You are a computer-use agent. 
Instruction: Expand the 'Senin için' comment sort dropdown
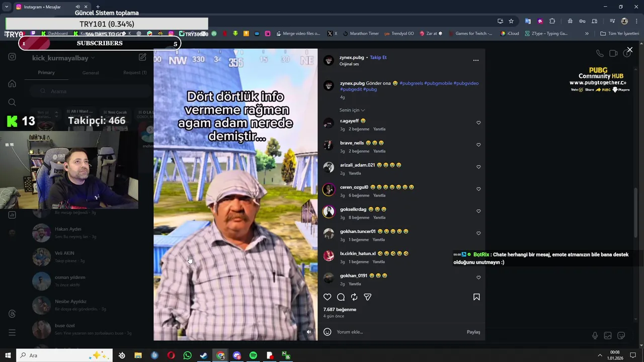pyautogui.click(x=352, y=110)
